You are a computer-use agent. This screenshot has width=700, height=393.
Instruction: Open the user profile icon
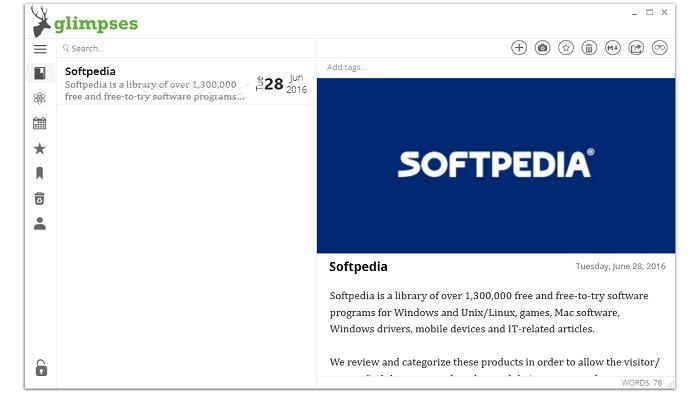(x=40, y=223)
